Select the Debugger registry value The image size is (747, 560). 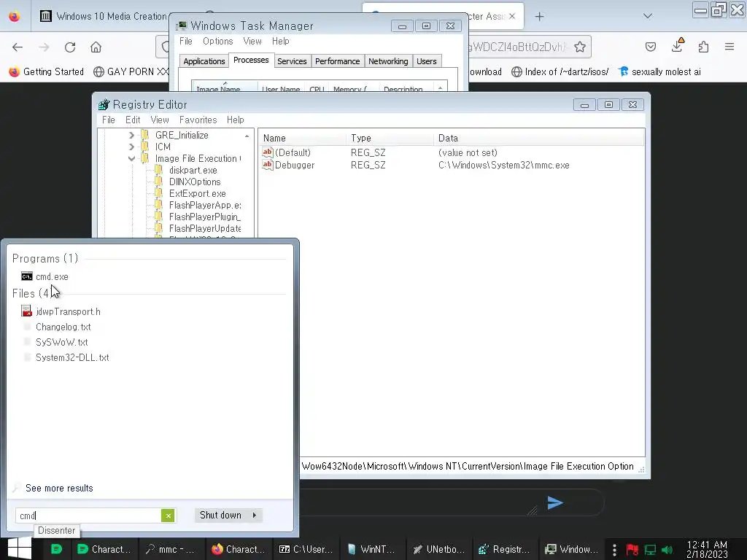pyautogui.click(x=295, y=166)
